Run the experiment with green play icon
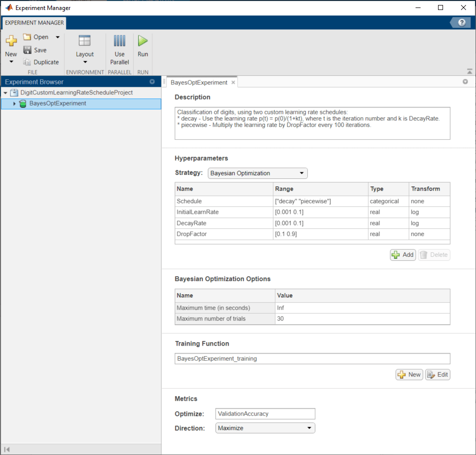The image size is (476, 455). (x=143, y=40)
